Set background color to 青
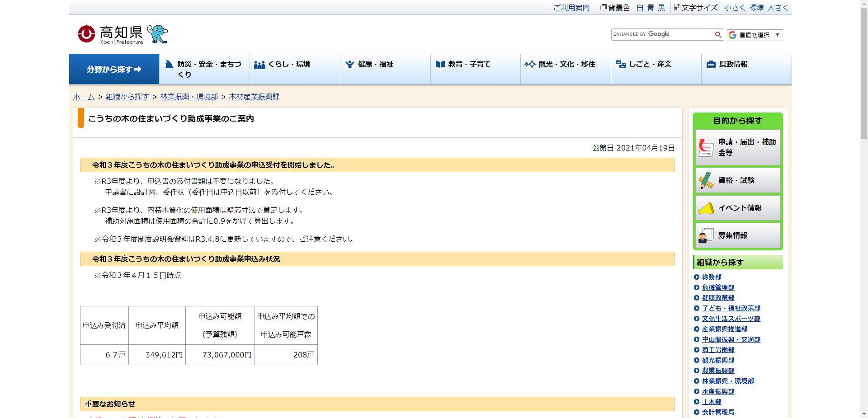Screen dimensions: 868x418 651,7
